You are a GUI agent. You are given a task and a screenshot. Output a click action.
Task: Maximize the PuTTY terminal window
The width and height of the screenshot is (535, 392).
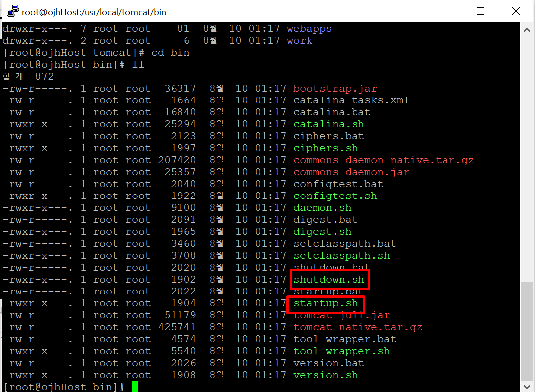coord(480,11)
